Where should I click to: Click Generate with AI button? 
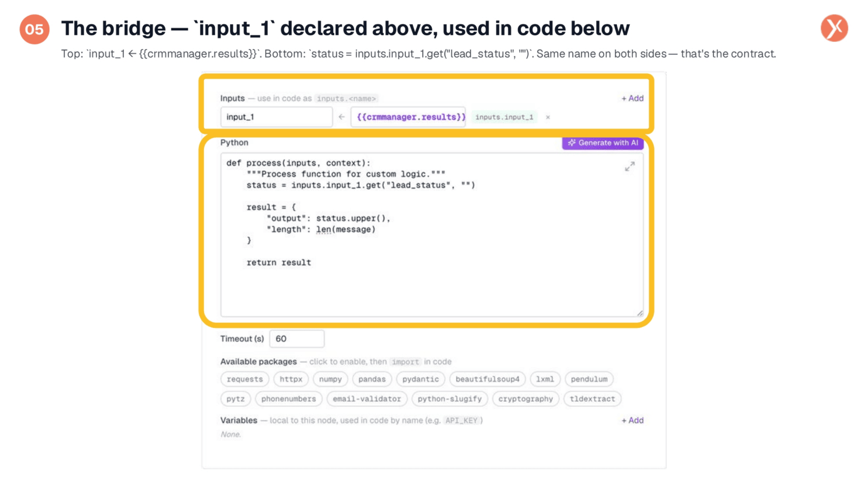coord(603,143)
